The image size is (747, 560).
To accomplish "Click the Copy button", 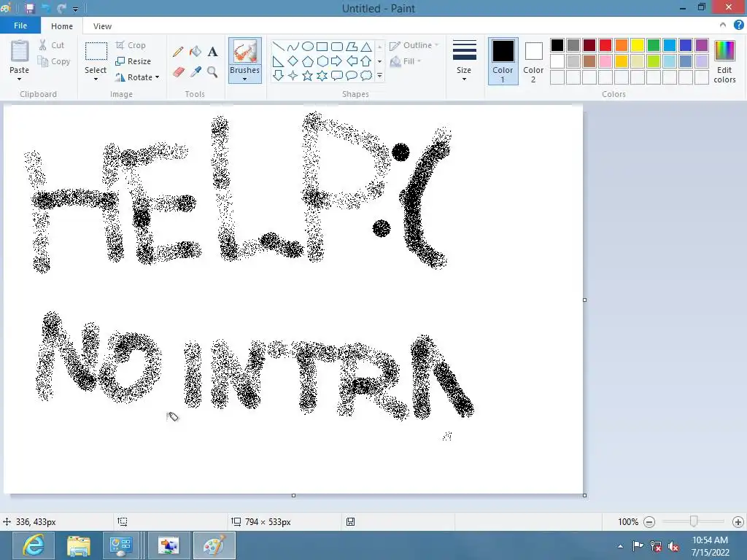I will point(54,61).
